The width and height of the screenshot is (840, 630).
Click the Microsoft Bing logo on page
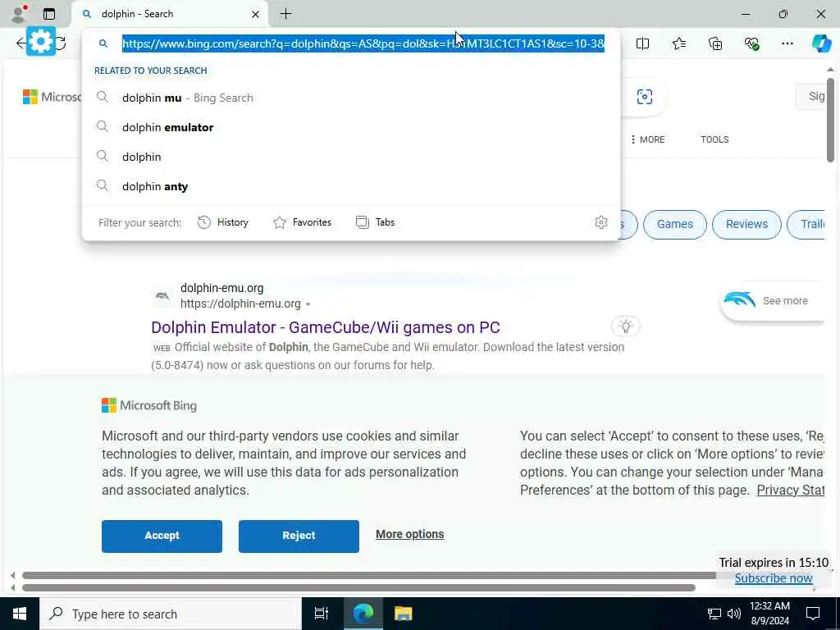[x=149, y=405]
